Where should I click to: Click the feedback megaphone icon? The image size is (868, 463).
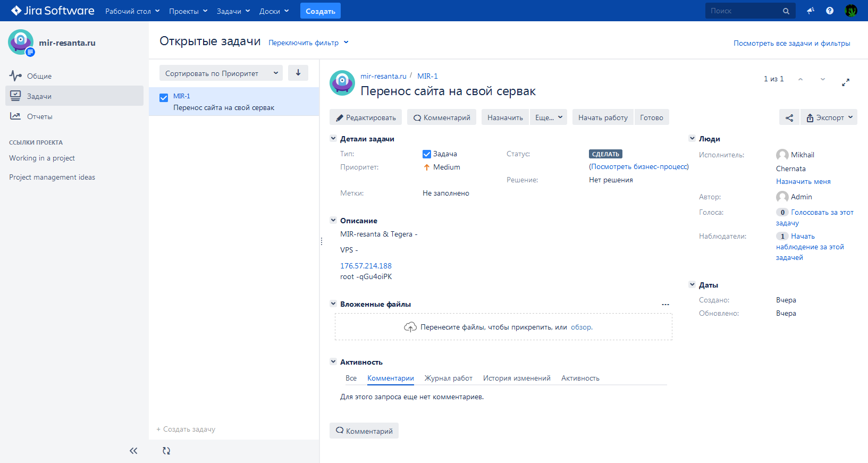point(810,11)
